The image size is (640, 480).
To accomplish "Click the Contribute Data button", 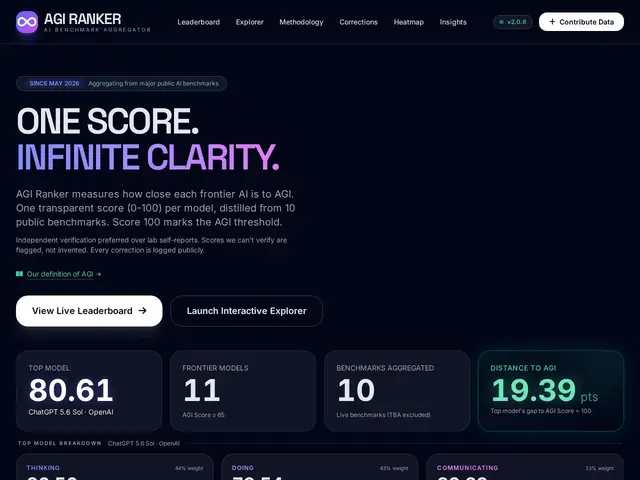I will point(581,22).
